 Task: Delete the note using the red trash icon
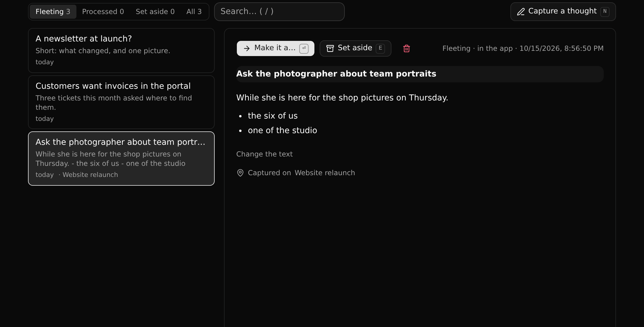click(x=406, y=48)
